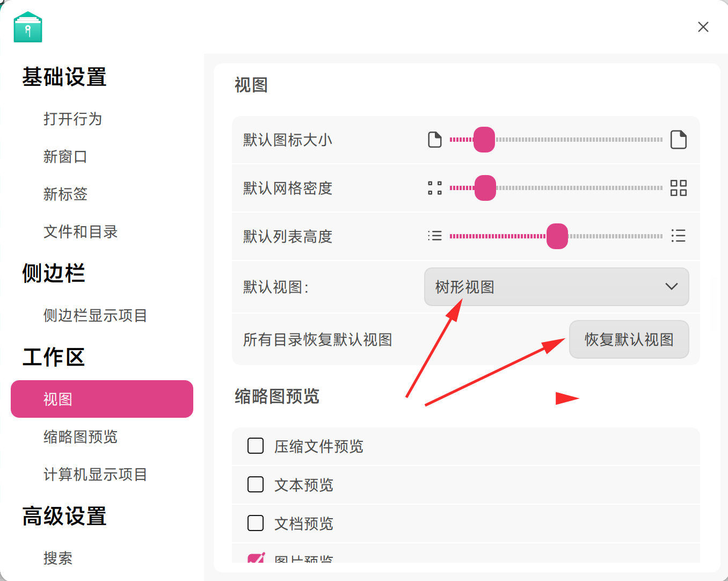The height and width of the screenshot is (581, 728).
Task: Click the 默认网格密度 label
Action: click(288, 188)
